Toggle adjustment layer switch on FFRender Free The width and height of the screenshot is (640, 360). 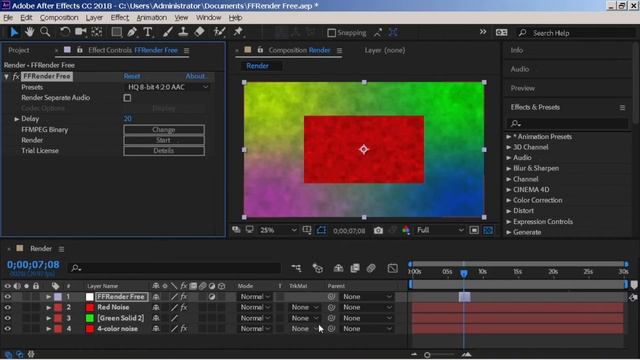click(x=212, y=297)
